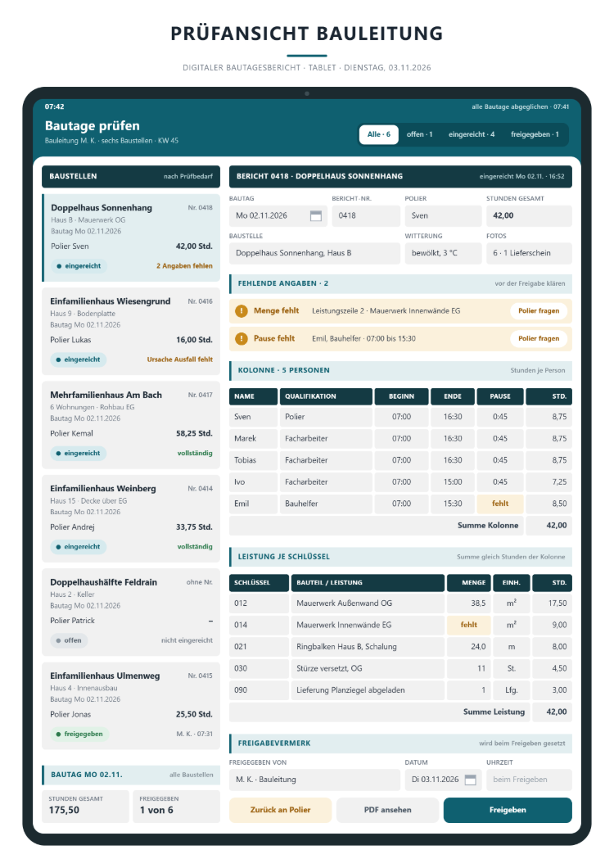Switch to the 'offen · 1' filter tab

click(x=419, y=134)
